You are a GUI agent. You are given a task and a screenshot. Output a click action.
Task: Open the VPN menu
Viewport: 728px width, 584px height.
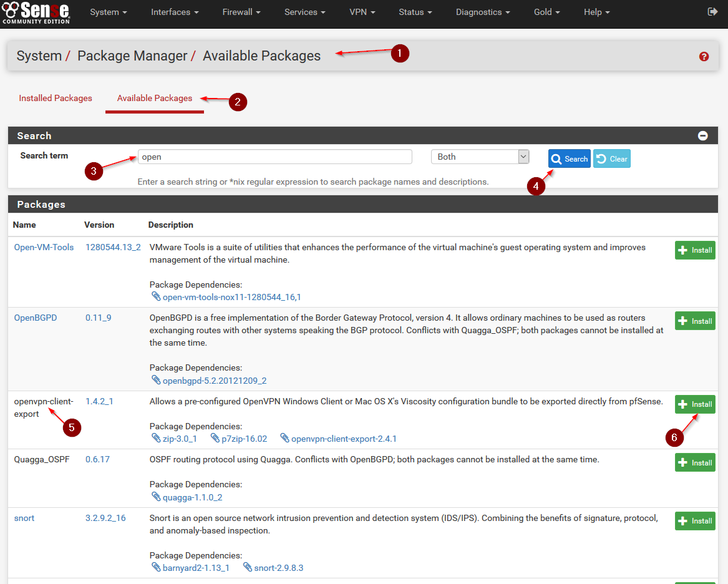tap(362, 12)
